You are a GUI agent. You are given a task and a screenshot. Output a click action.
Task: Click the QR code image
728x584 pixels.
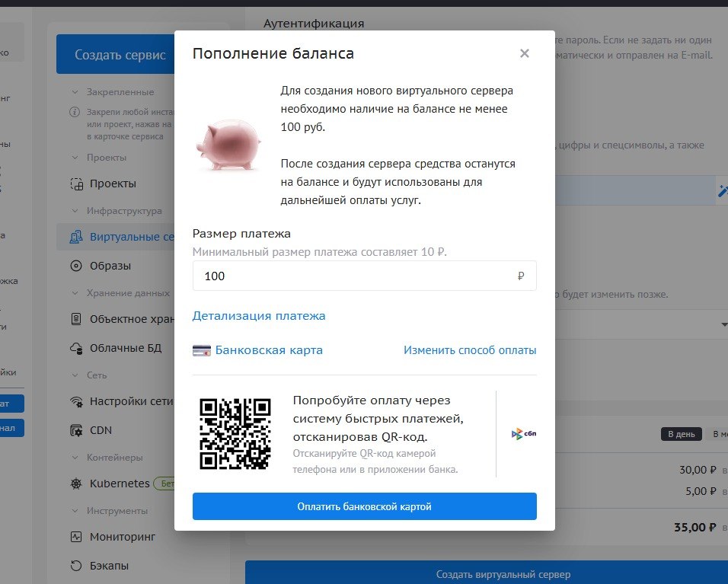(x=235, y=433)
